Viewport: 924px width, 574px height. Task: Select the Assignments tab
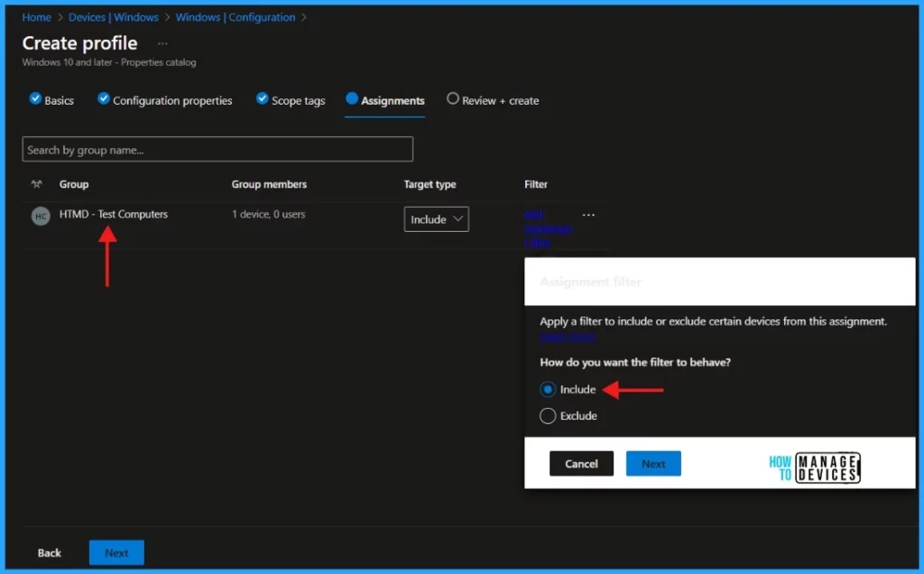[x=385, y=100]
